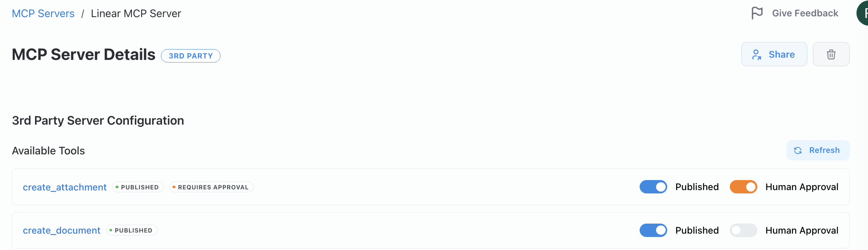Open the create_document tool link
Viewport: 868px width, 250px height.
(61, 231)
